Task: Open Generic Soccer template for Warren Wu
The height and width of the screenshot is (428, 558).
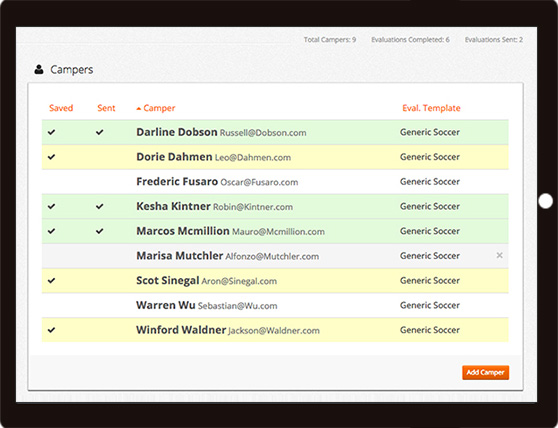Action: [x=430, y=305]
